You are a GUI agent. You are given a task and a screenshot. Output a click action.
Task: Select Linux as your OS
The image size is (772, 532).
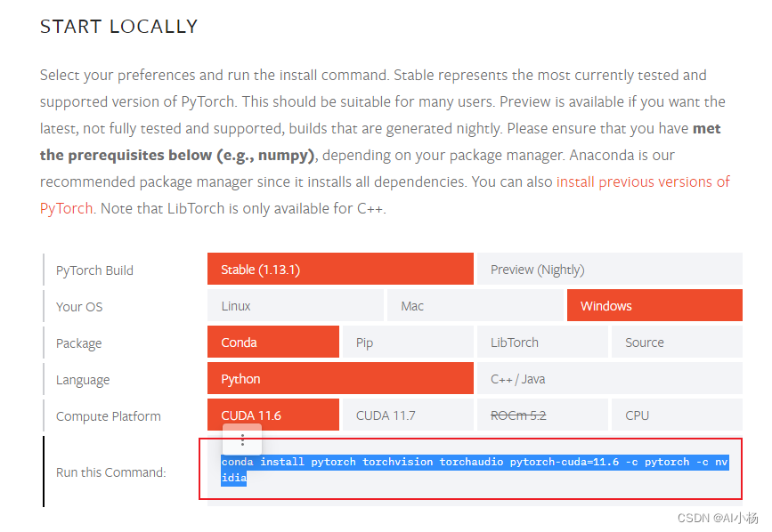[x=296, y=305]
